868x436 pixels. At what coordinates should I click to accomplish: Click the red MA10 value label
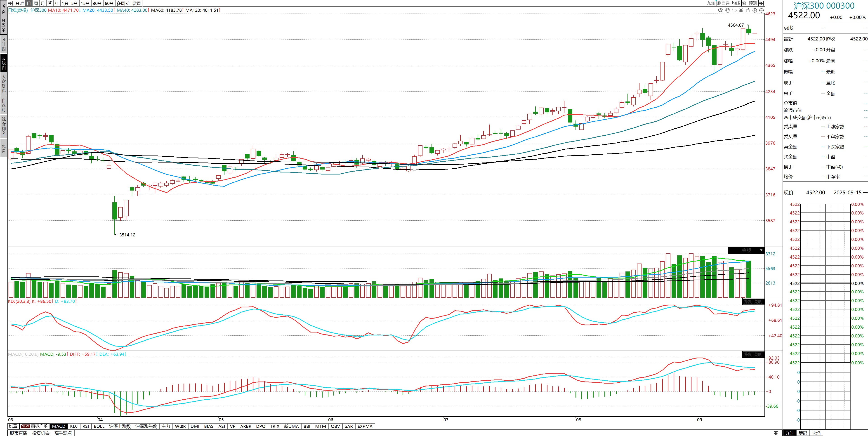coord(63,10)
